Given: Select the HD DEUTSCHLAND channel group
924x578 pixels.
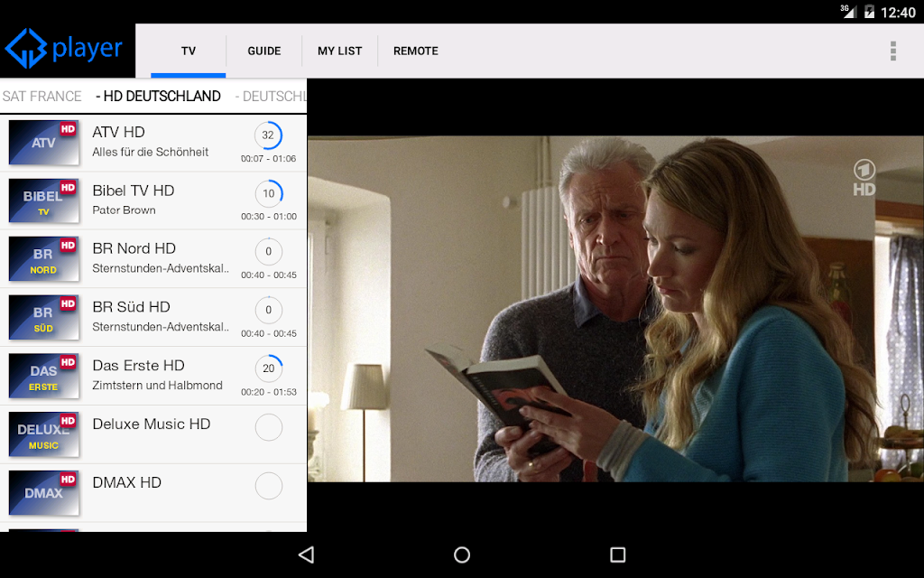Looking at the screenshot, I should click(158, 96).
